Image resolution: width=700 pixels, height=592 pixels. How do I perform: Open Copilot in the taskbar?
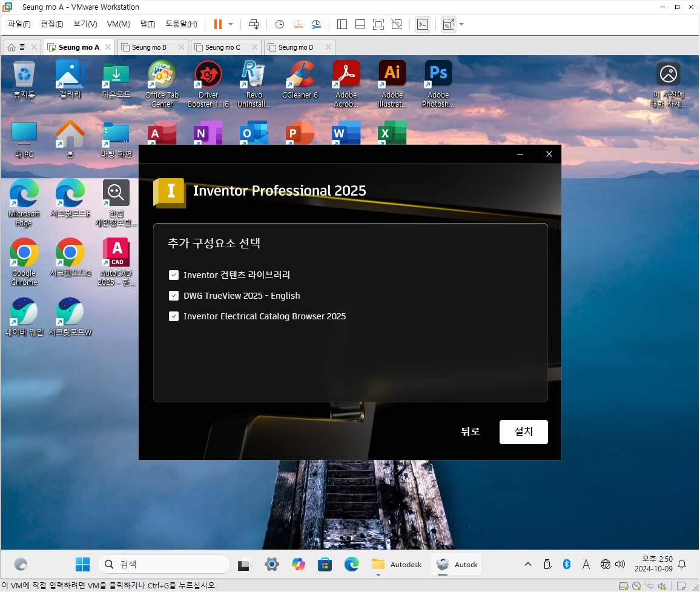click(298, 564)
